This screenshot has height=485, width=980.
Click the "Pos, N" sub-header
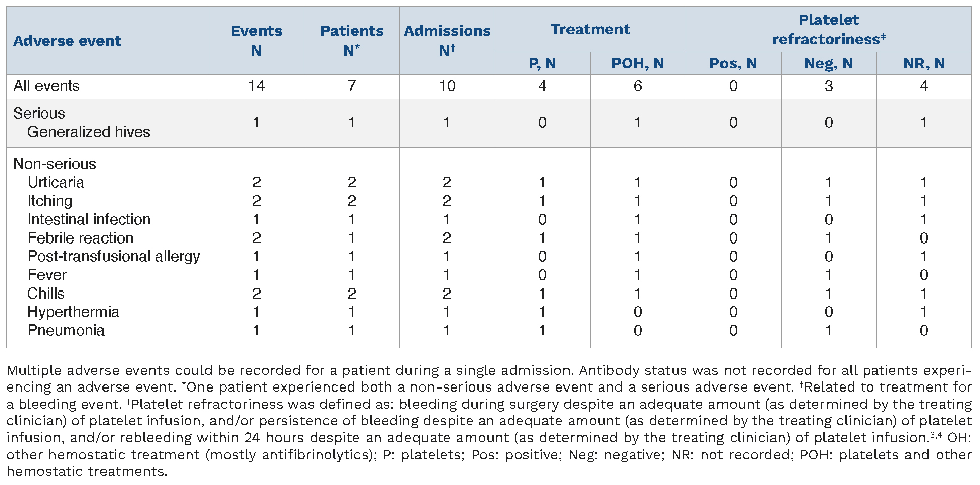click(x=733, y=63)
